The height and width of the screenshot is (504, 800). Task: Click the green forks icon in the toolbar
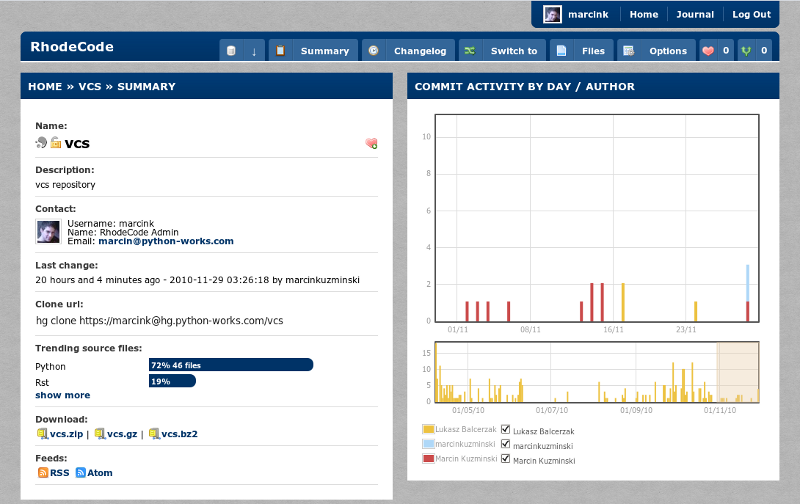tap(746, 51)
